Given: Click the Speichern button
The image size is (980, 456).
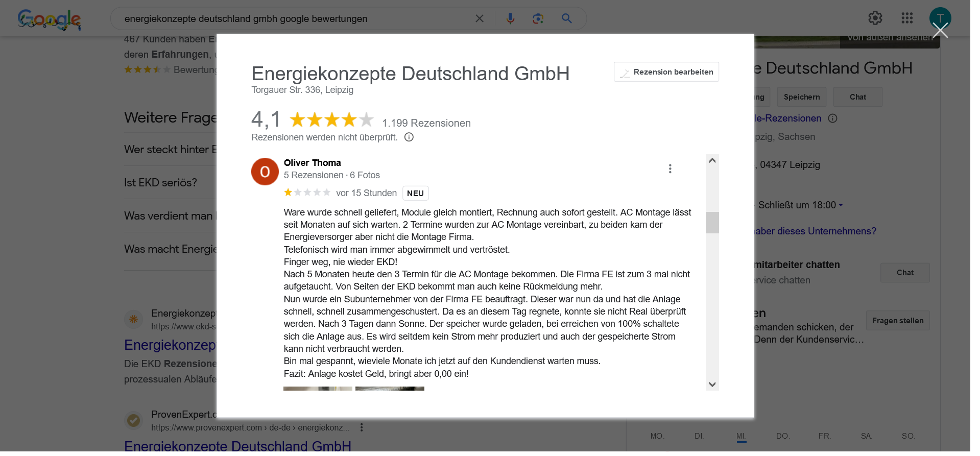Looking at the screenshot, I should [x=802, y=97].
